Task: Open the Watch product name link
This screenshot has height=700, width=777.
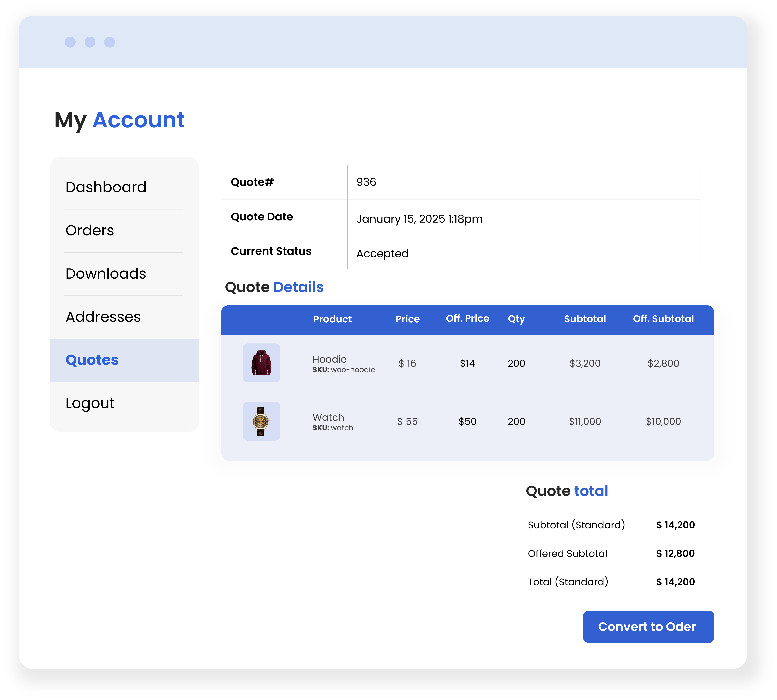Action: click(328, 417)
